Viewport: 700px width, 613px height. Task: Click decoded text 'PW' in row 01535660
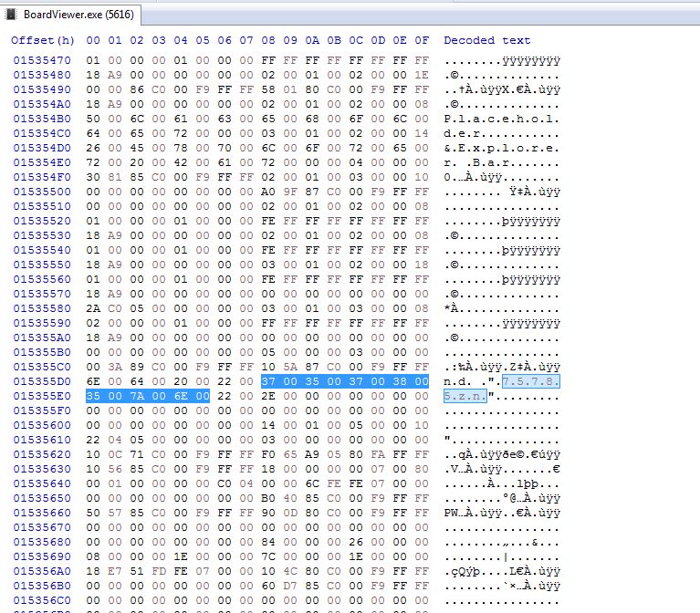pyautogui.click(x=452, y=514)
